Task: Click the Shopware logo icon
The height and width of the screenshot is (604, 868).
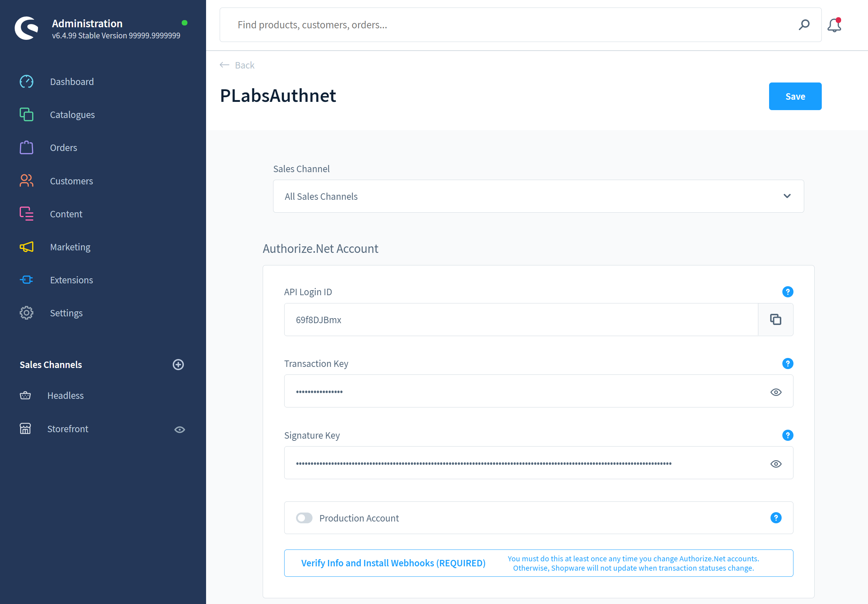Action: coord(27,28)
